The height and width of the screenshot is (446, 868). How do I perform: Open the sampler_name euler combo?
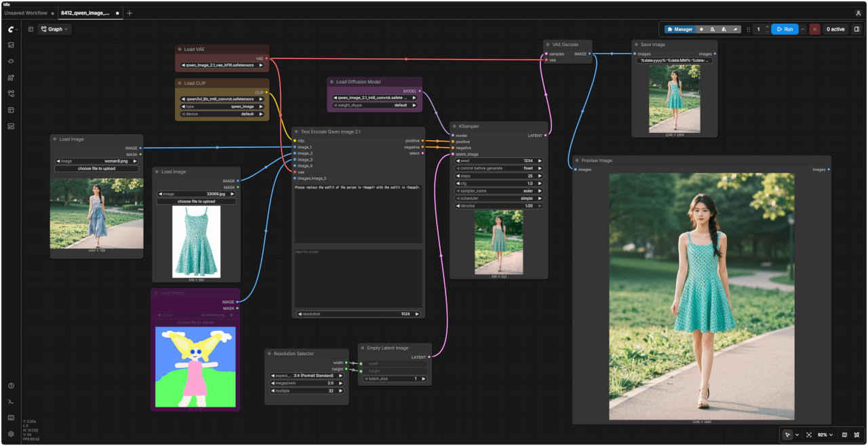point(499,190)
